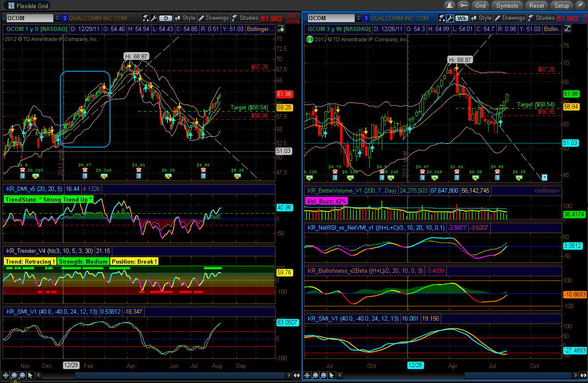Click the Strength: Medium label
Image resolution: width=588 pixels, height=383 pixels.
point(83,261)
